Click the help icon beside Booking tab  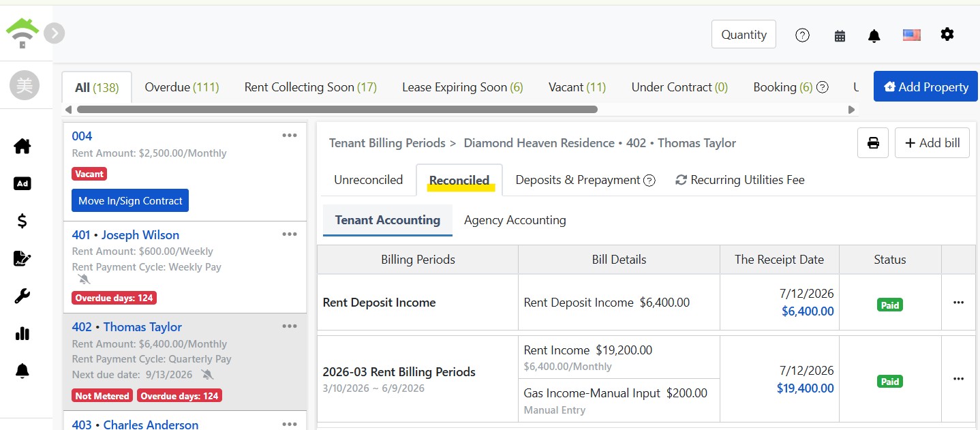coord(823,87)
